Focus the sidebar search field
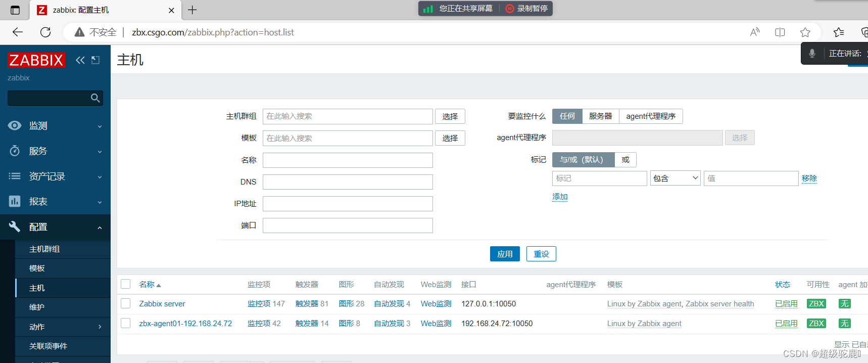 click(x=55, y=98)
